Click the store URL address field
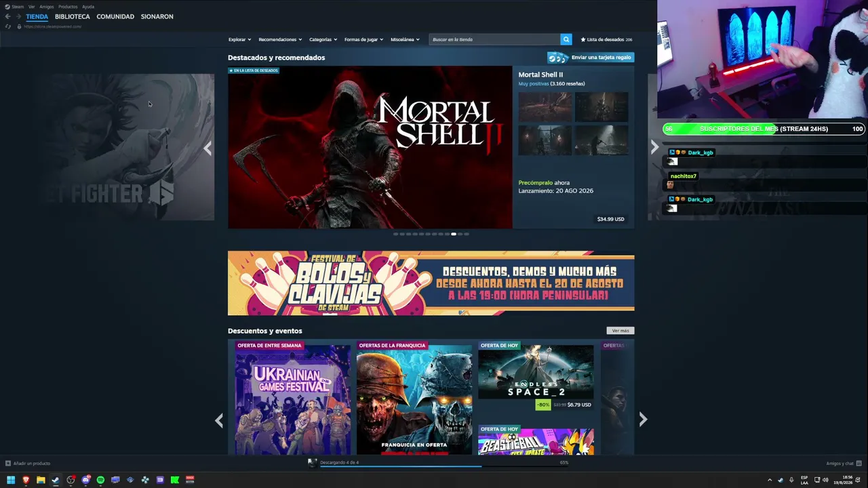 (52, 26)
